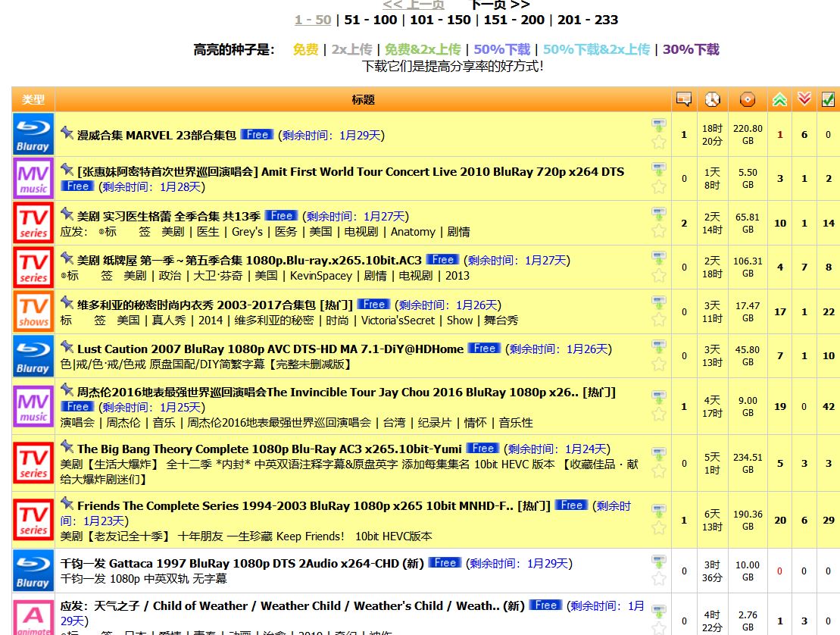Screen dimensions: 840x635
Task: Open 美剧 实习医生格蕾 全季合集 title
Action: [x=169, y=217]
